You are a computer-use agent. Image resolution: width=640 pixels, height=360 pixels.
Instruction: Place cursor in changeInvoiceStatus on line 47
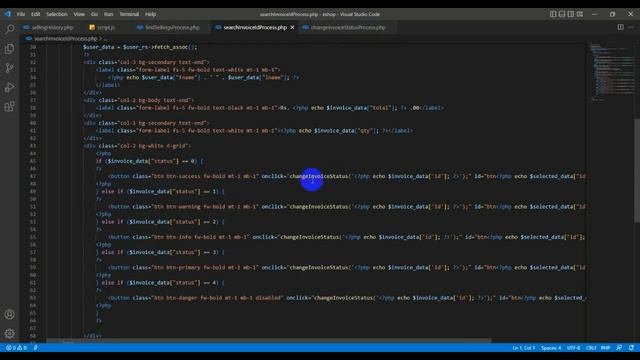[319, 176]
